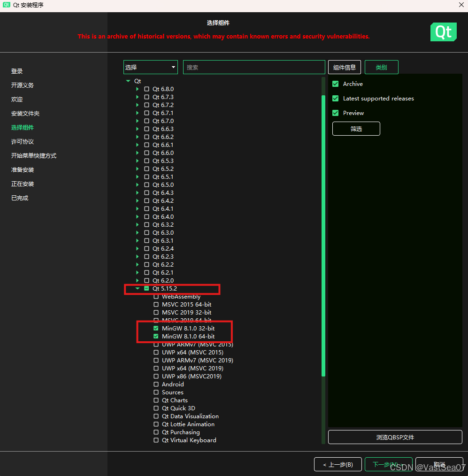Select the Qt 6.6.0 row label
Screen dimensions: 468x476
point(163,153)
